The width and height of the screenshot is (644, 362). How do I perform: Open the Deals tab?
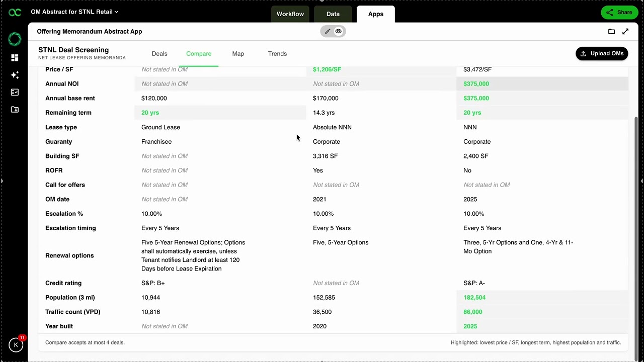pos(159,54)
